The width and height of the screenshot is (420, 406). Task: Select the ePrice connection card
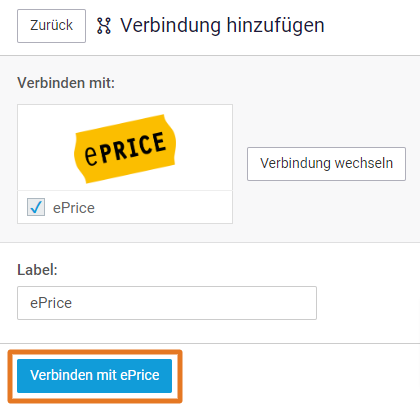[125, 164]
